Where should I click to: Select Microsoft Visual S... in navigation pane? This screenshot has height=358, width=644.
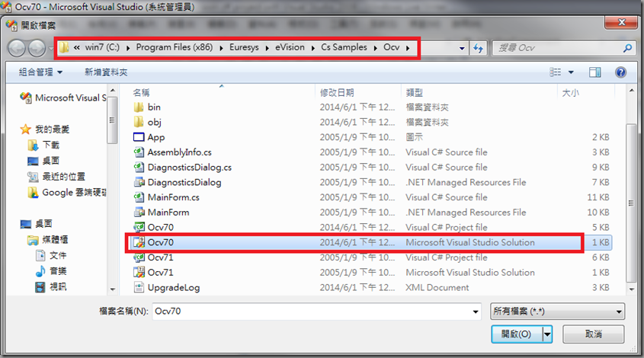coord(71,97)
